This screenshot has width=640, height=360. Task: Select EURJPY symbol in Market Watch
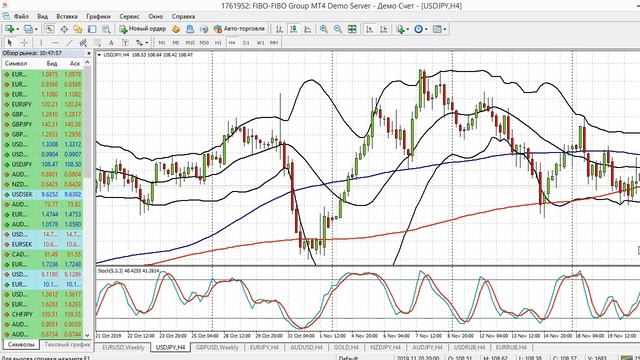[21, 104]
